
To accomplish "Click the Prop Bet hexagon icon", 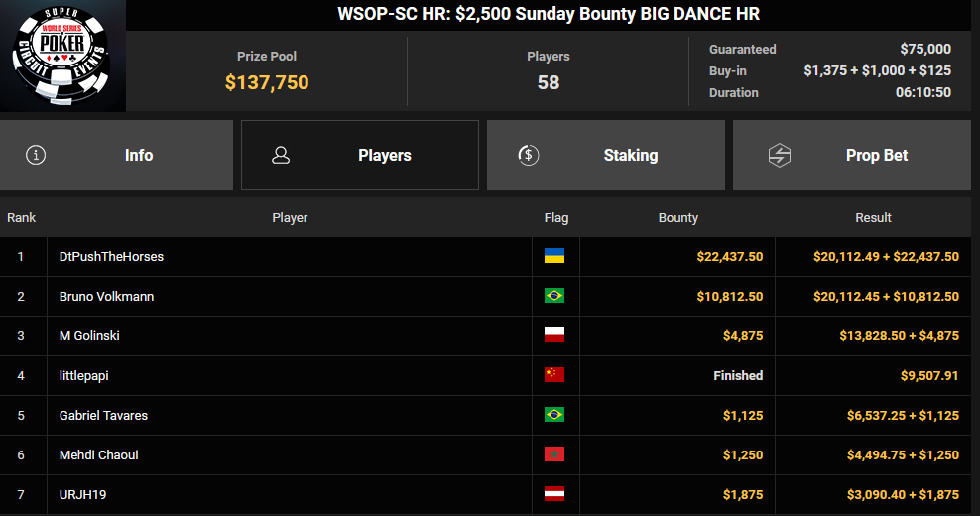I will (780, 155).
